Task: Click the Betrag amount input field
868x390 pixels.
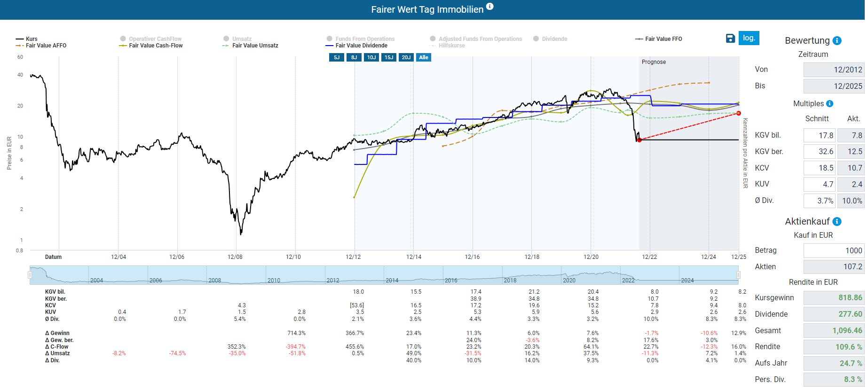Action: 834,250
